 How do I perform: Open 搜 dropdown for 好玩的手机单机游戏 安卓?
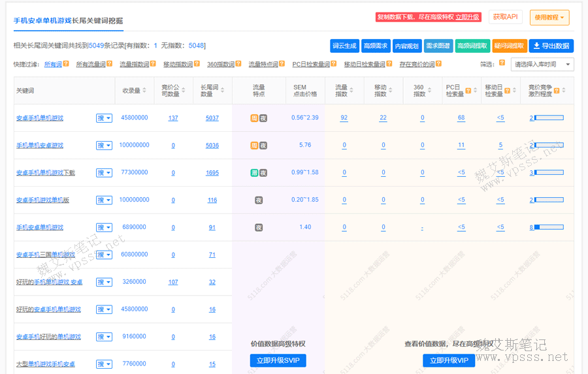click(105, 282)
